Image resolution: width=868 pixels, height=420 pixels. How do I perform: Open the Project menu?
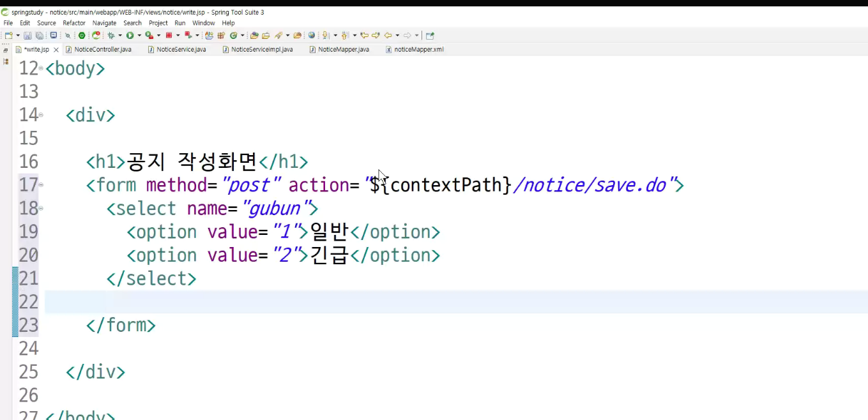158,23
